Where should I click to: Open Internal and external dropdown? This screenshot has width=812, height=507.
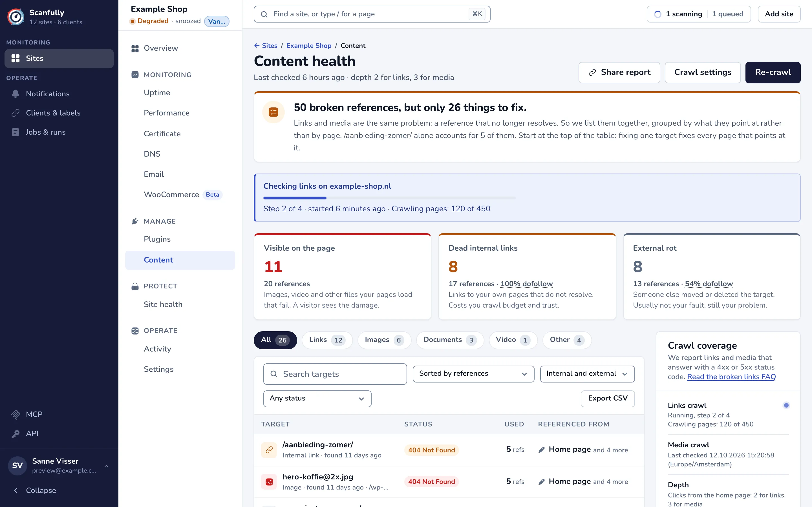tap(587, 374)
